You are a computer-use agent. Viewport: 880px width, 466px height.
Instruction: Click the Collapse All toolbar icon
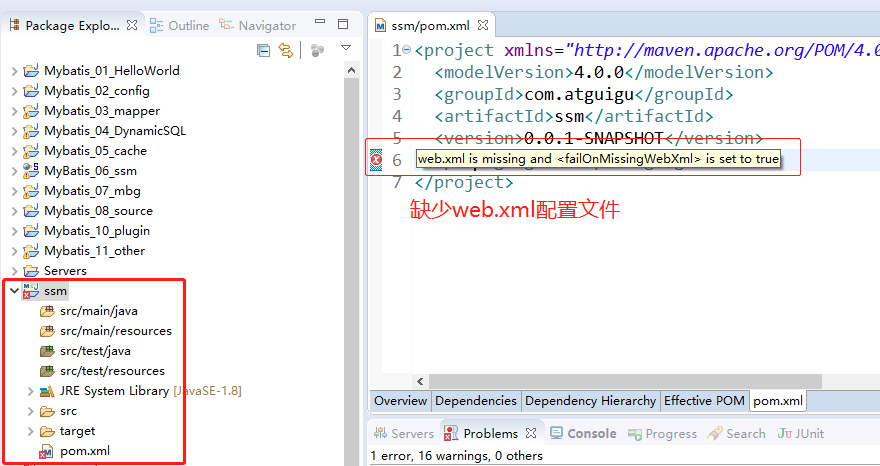(x=263, y=51)
